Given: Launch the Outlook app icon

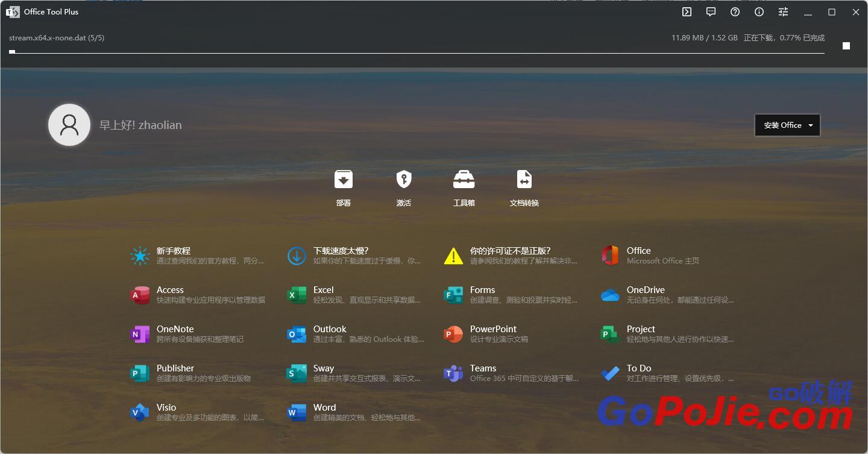Looking at the screenshot, I should tap(297, 334).
